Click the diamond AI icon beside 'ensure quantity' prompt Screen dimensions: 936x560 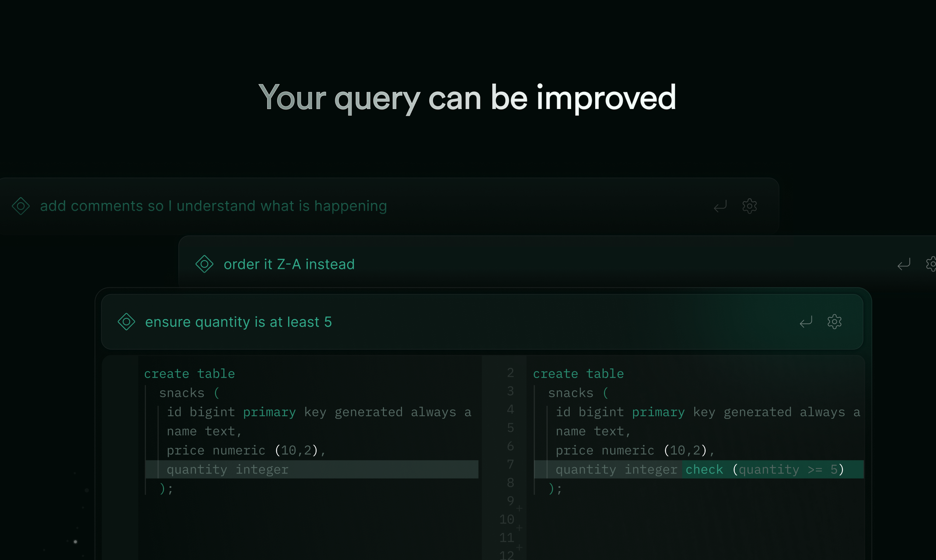[x=126, y=322]
